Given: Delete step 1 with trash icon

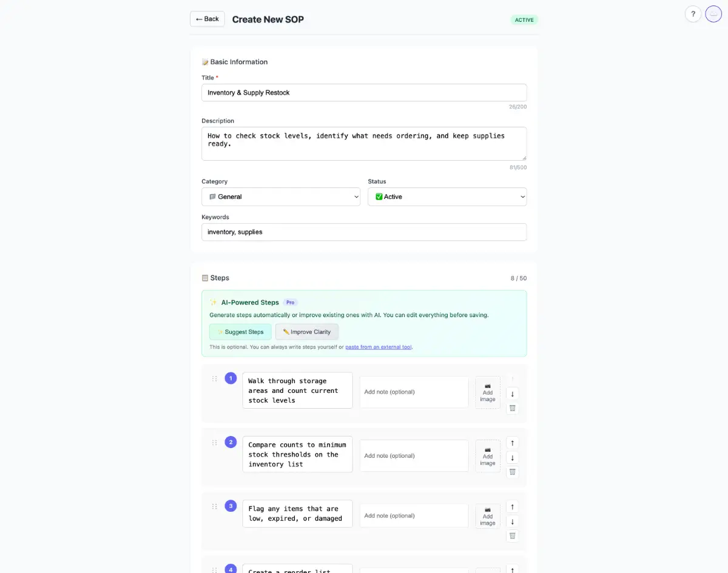Looking at the screenshot, I should click(513, 408).
